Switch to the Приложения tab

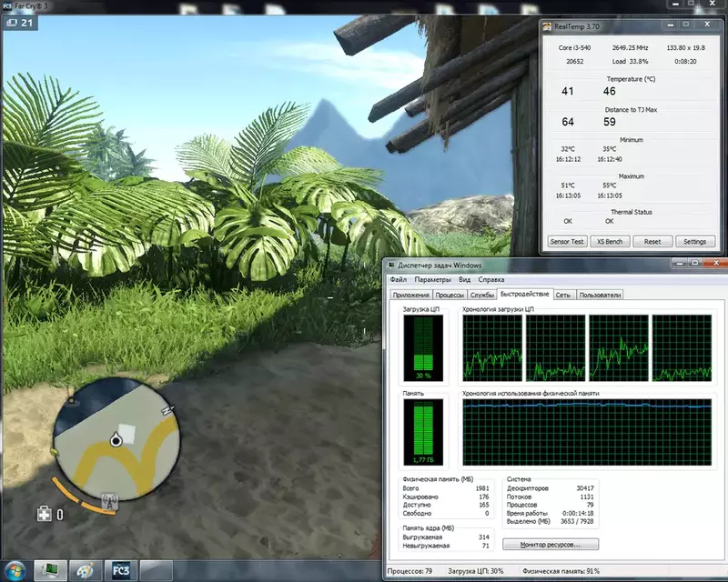(411, 295)
